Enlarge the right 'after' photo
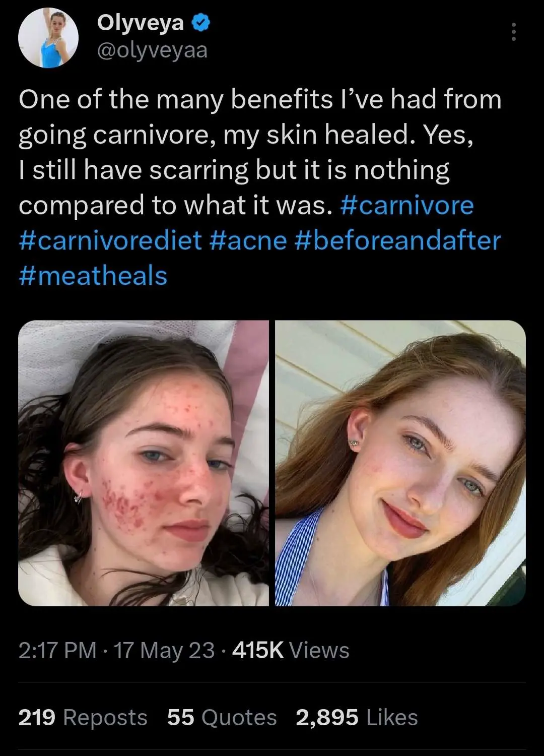 coord(400,463)
